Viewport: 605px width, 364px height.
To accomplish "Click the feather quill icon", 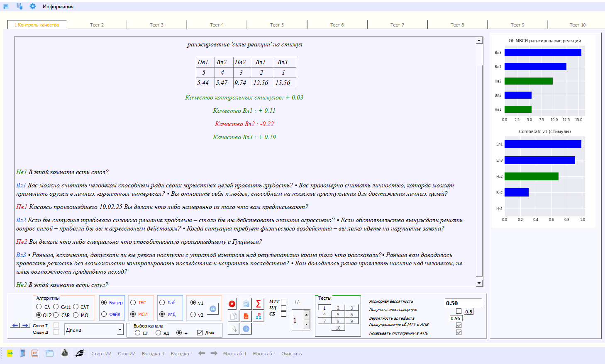I will [x=80, y=353].
